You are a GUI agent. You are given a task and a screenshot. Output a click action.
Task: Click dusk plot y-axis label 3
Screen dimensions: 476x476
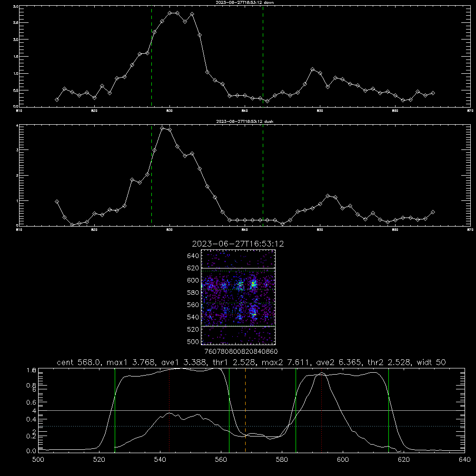[x=17, y=150]
